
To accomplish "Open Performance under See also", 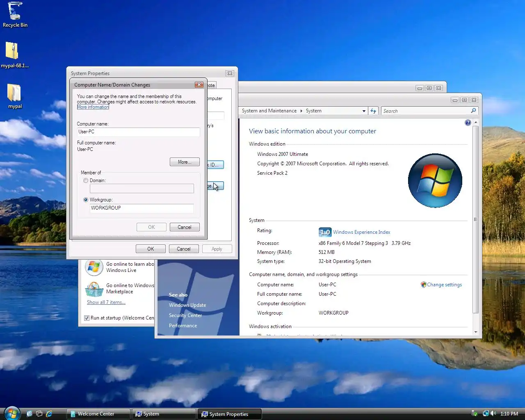I will click(x=183, y=326).
